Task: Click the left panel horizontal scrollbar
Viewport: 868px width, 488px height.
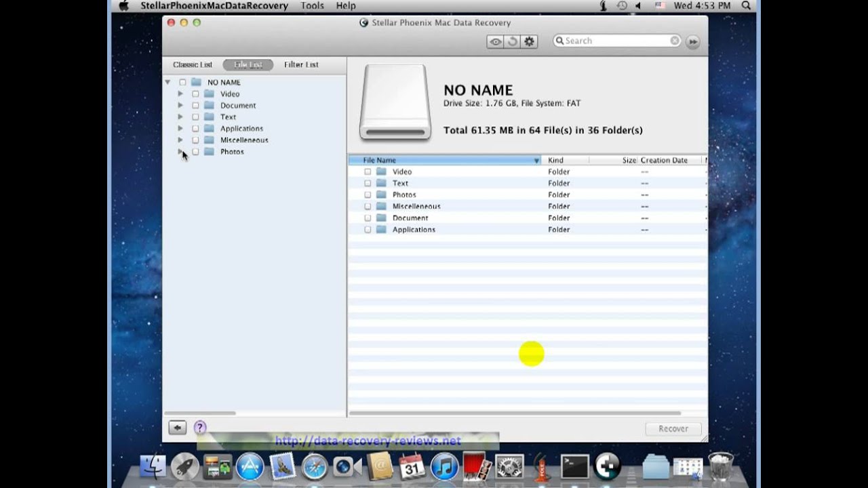Action: point(200,413)
